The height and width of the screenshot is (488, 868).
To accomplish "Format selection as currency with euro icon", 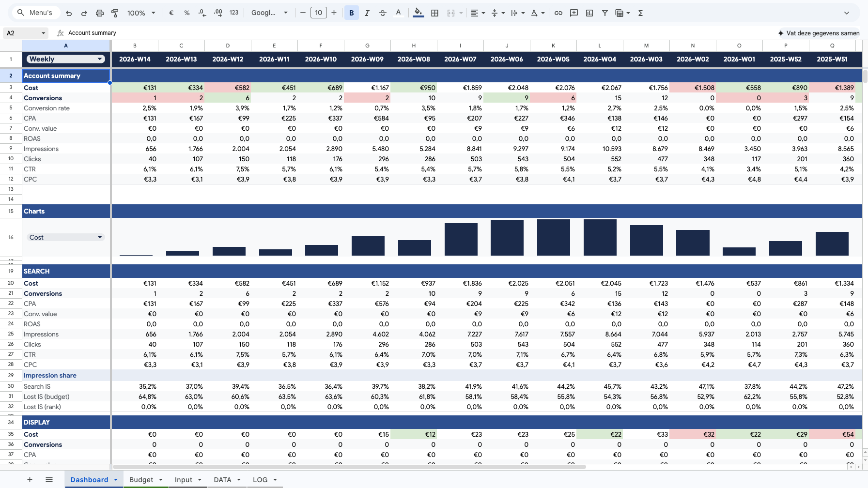I will pos(171,13).
